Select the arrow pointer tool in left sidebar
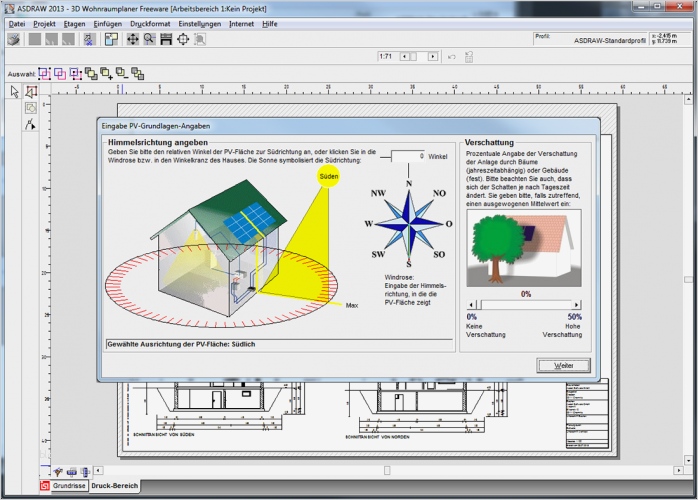The height and width of the screenshot is (500, 698). point(15,91)
